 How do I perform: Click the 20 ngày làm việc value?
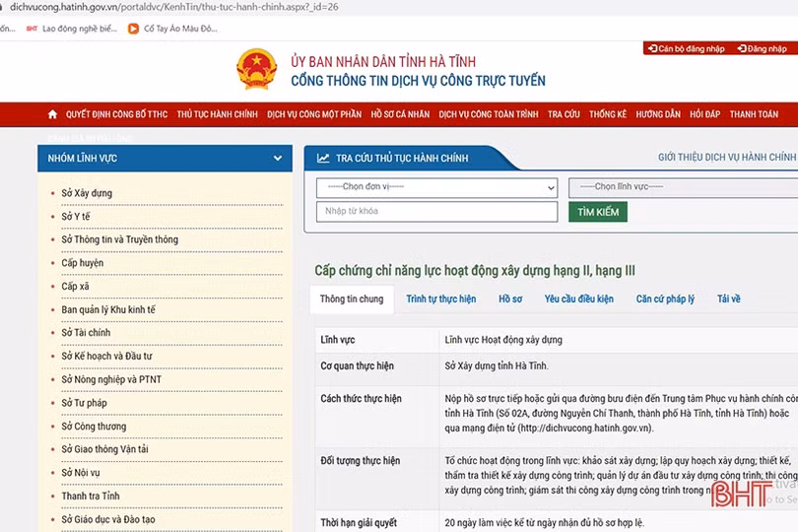tap(545, 523)
